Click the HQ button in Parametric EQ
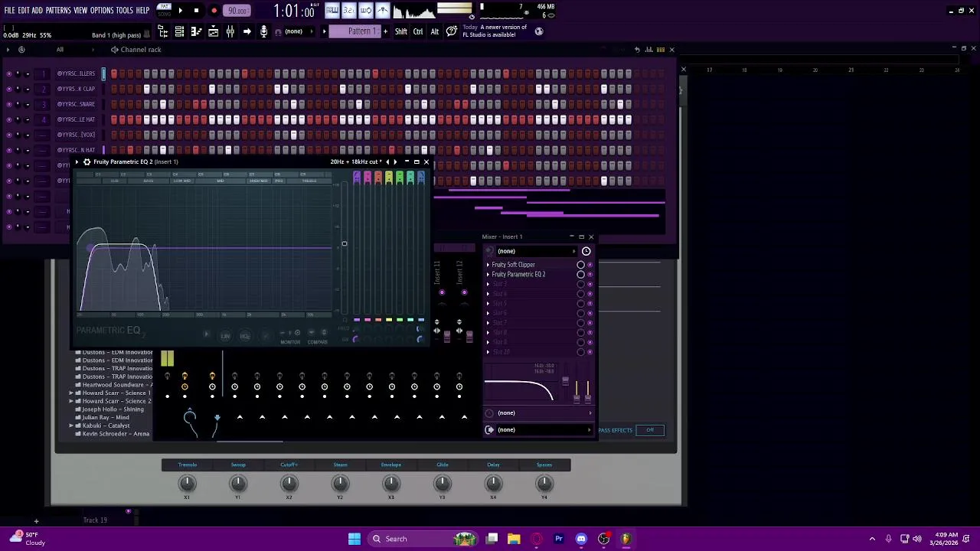This screenshot has width=980, height=551. pos(245,337)
